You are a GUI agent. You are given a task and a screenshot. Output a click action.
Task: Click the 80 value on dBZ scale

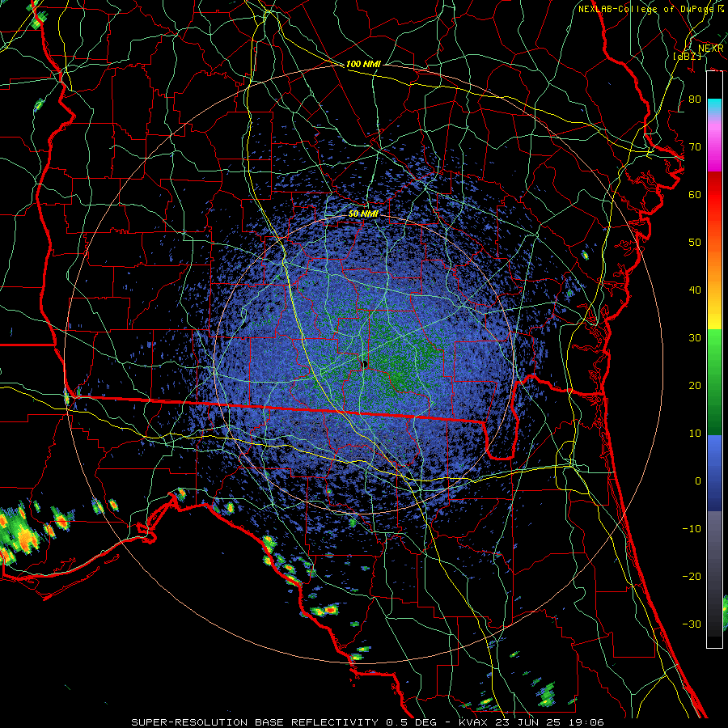pos(695,99)
